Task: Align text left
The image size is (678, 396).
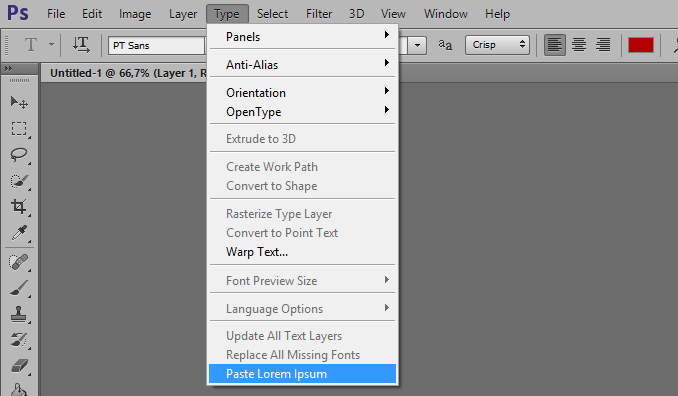Action: pos(555,45)
